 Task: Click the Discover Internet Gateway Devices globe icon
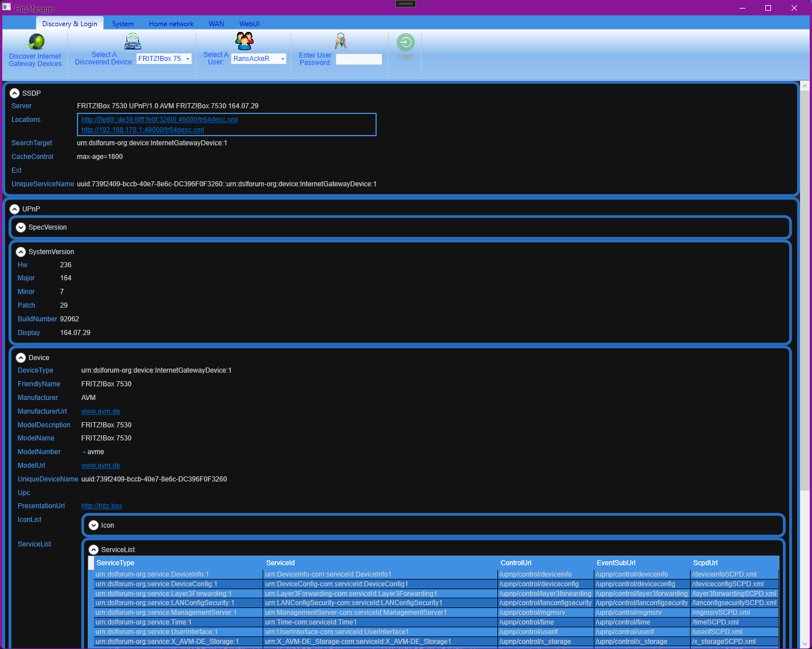coord(36,42)
